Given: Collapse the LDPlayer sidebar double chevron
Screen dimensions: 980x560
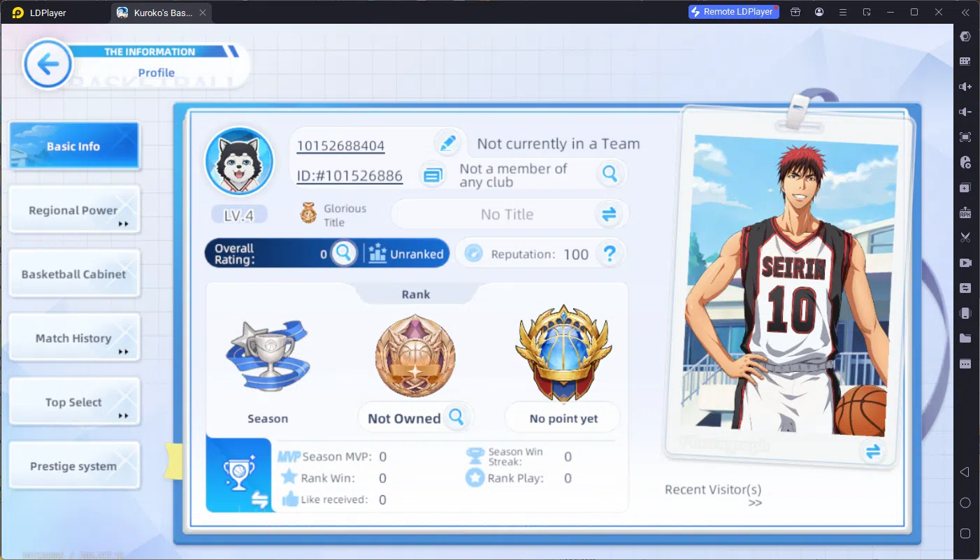Looking at the screenshot, I should (965, 12).
